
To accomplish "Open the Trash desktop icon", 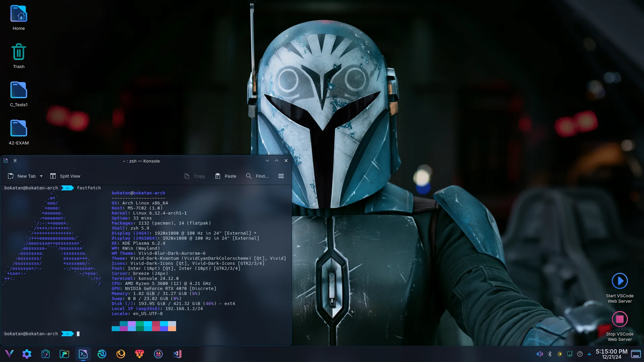I will (x=19, y=52).
